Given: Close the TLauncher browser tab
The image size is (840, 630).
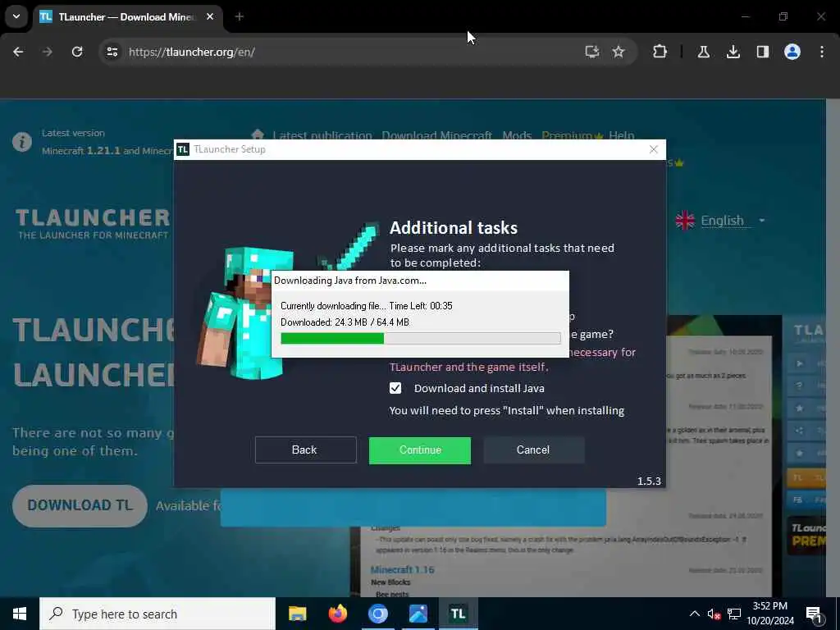Looking at the screenshot, I should point(210,16).
